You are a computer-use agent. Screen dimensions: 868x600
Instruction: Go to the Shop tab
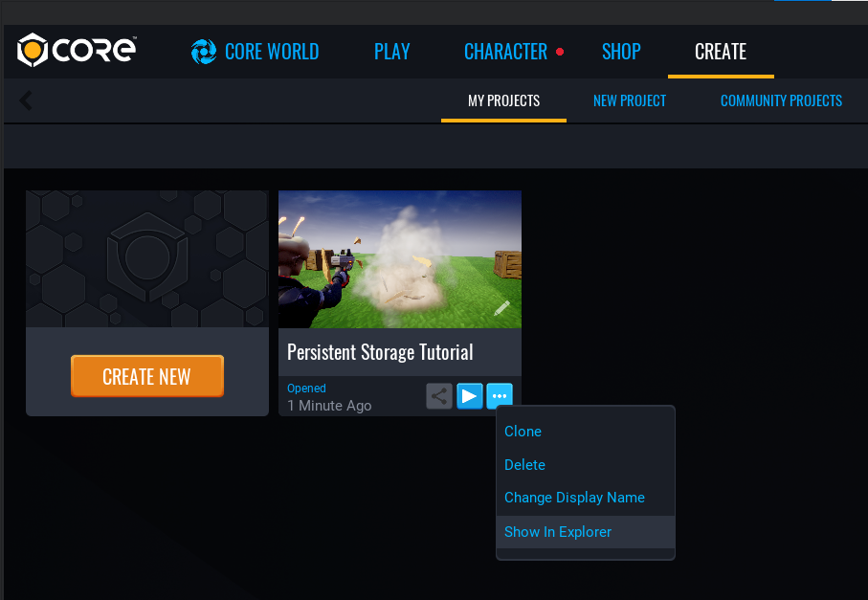(x=621, y=52)
